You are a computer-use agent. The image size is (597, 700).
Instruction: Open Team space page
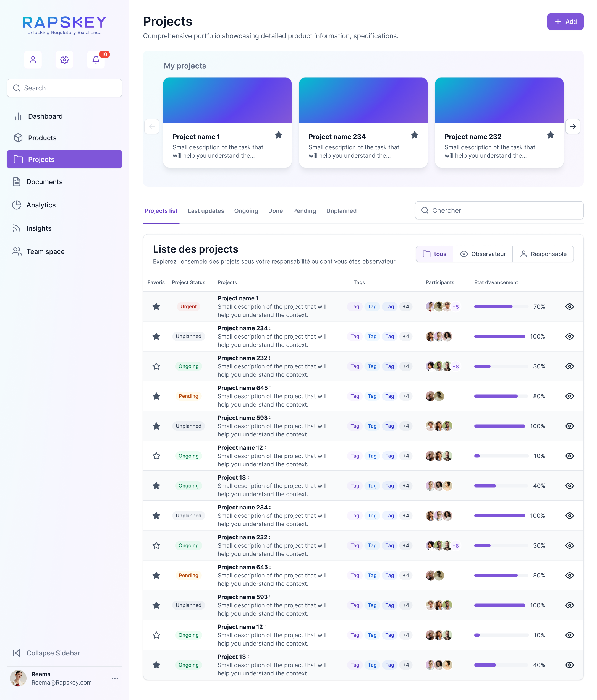(45, 252)
